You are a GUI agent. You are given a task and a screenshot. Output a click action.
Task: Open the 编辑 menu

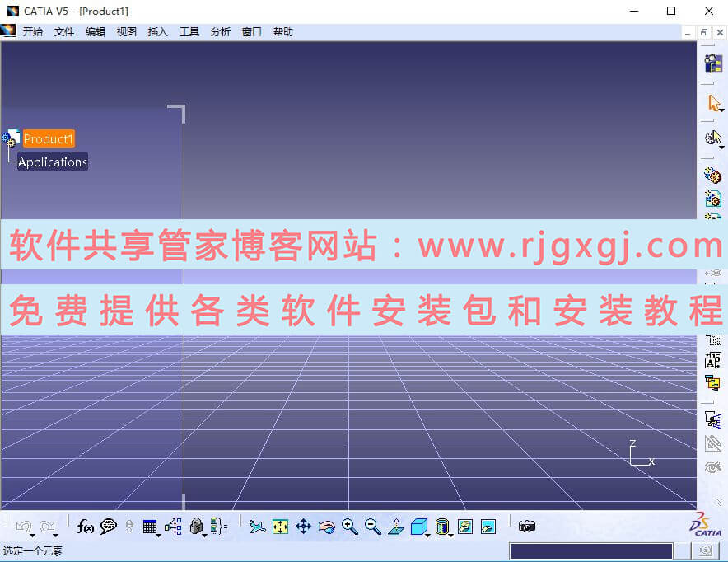click(96, 31)
